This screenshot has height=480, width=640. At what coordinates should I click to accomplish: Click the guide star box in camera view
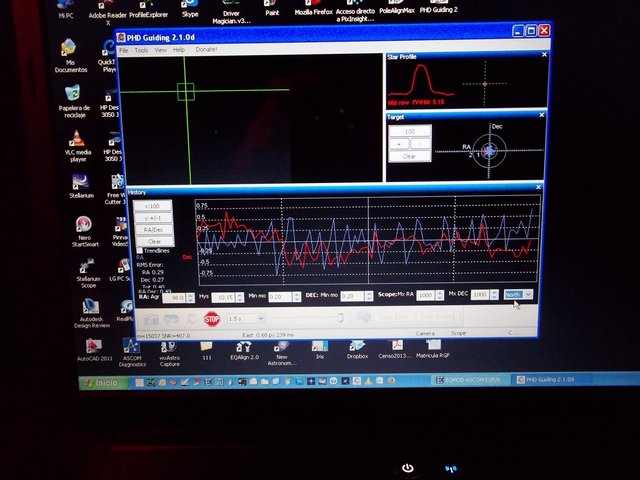[186, 91]
